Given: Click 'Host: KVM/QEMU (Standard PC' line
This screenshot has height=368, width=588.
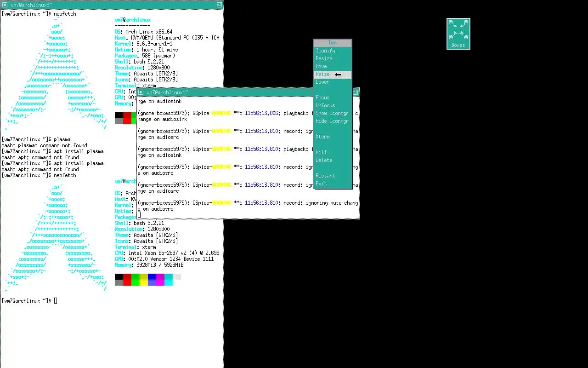Looking at the screenshot, I should point(167,38).
